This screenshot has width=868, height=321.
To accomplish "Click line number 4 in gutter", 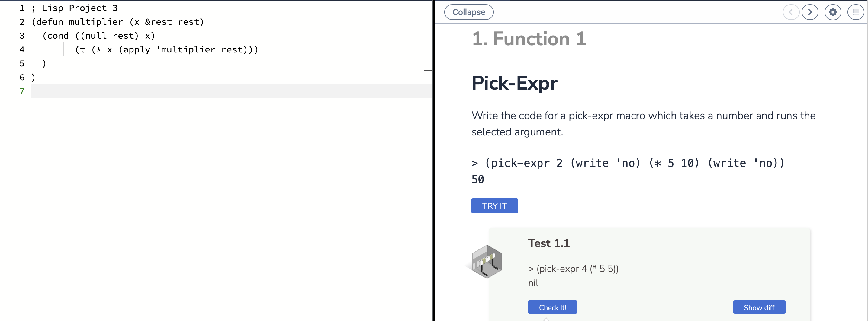I will pyautogui.click(x=22, y=50).
